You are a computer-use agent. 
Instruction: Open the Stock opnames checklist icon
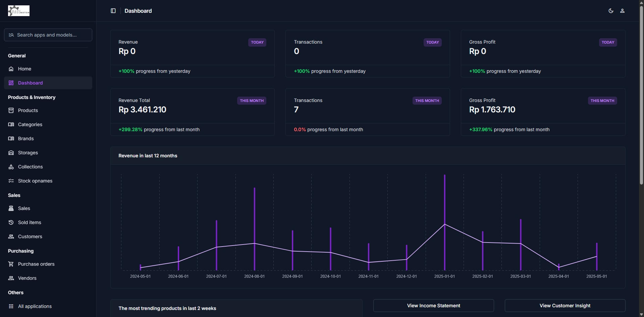[11, 181]
